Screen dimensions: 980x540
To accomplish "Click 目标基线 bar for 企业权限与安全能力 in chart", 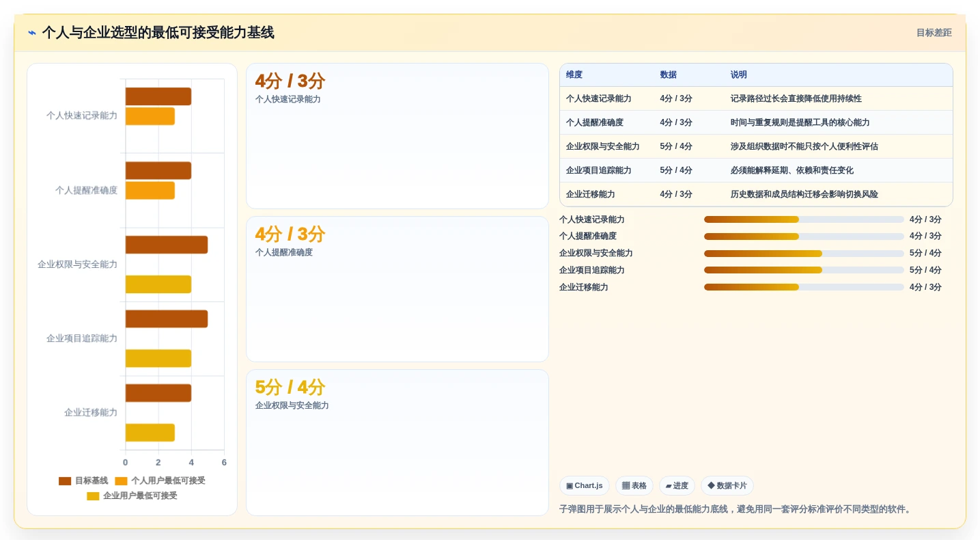I will pyautogui.click(x=167, y=245).
